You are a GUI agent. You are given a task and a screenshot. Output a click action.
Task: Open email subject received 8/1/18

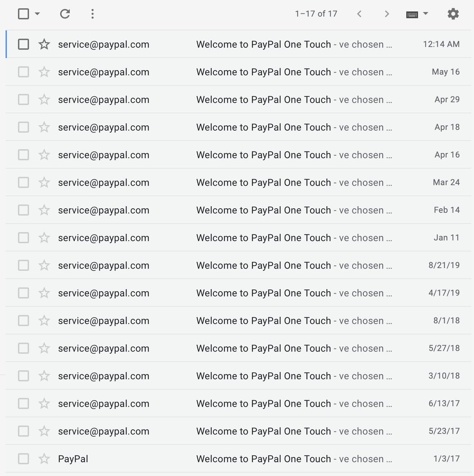(x=263, y=321)
